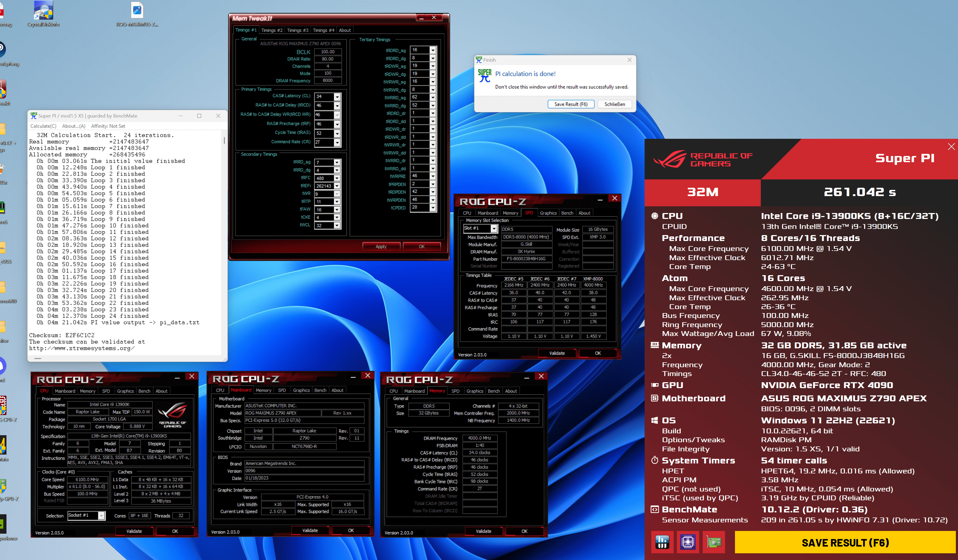The width and height of the screenshot is (958, 560).
Task: Open the RAS# to CAS# Delay (tRCD) dropdown
Action: (x=337, y=105)
